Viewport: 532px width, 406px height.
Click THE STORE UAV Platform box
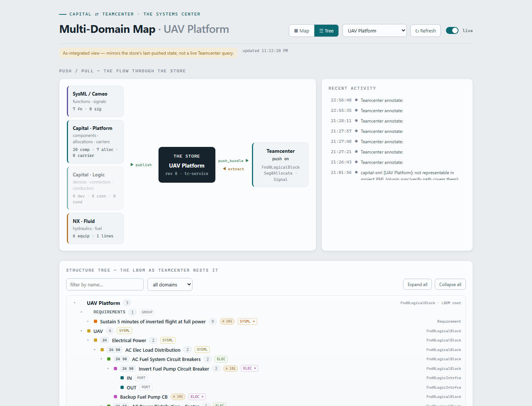(x=187, y=165)
